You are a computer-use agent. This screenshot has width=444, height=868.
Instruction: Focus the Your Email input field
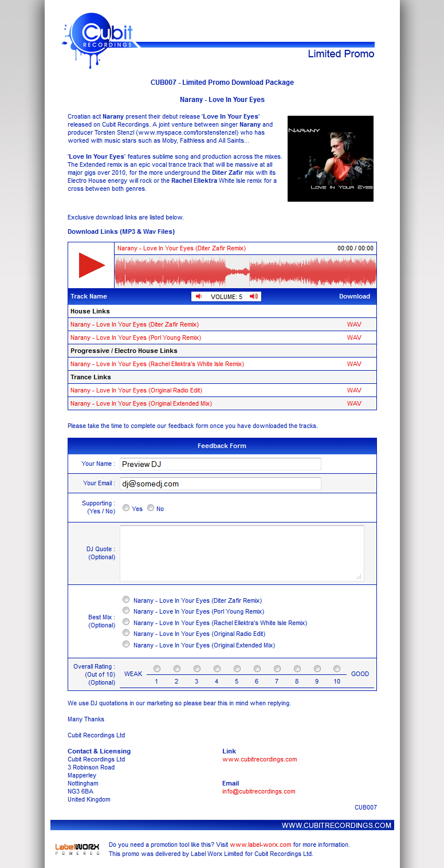221,484
